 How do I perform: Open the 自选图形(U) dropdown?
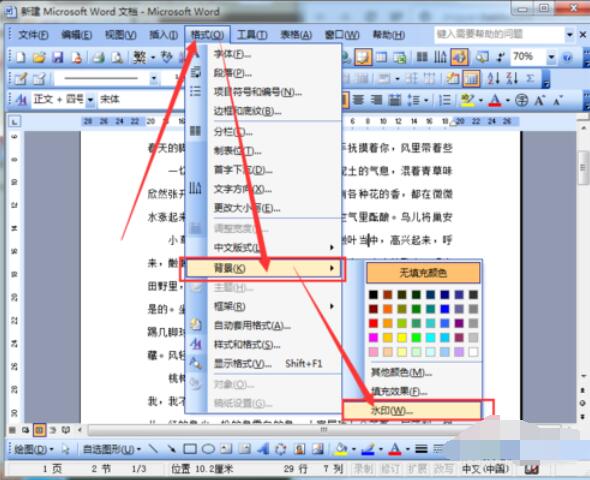click(x=112, y=449)
